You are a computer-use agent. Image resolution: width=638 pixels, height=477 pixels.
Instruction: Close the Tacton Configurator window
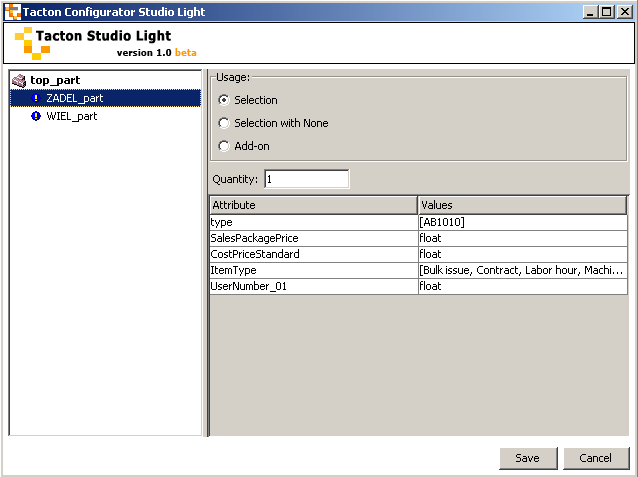[x=625, y=12]
